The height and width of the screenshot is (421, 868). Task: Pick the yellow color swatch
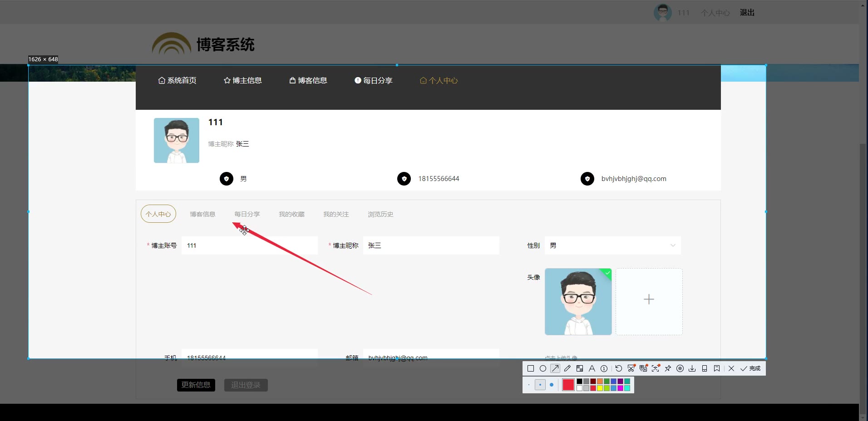click(x=600, y=388)
